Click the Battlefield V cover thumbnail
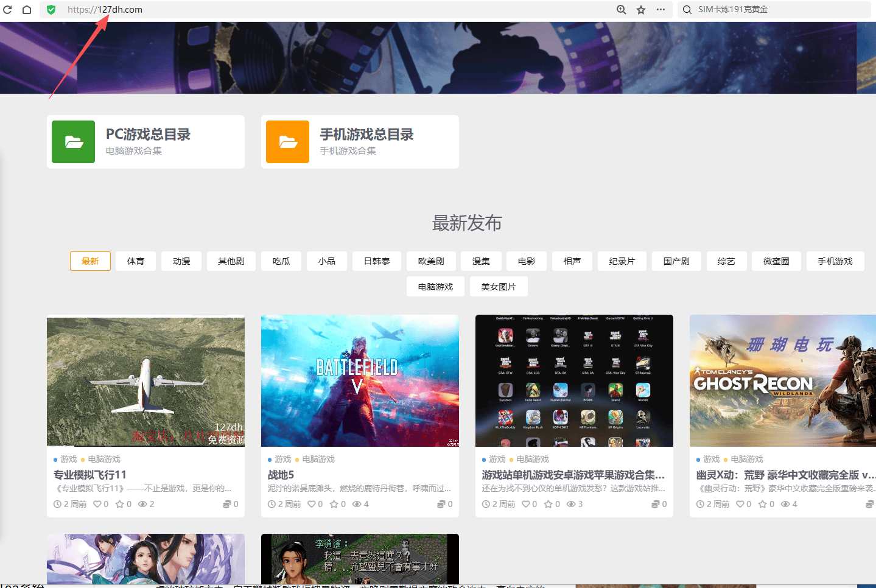The image size is (876, 588). (359, 380)
